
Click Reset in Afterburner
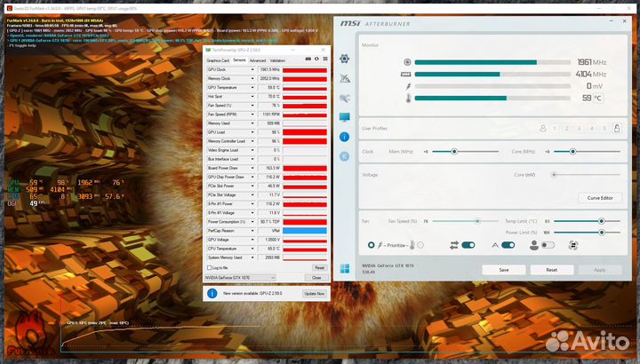pos(552,270)
